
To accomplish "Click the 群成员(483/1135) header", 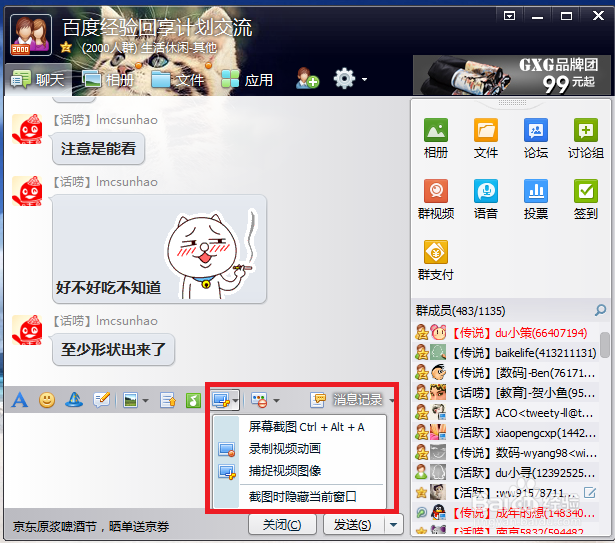I will pyautogui.click(x=460, y=311).
